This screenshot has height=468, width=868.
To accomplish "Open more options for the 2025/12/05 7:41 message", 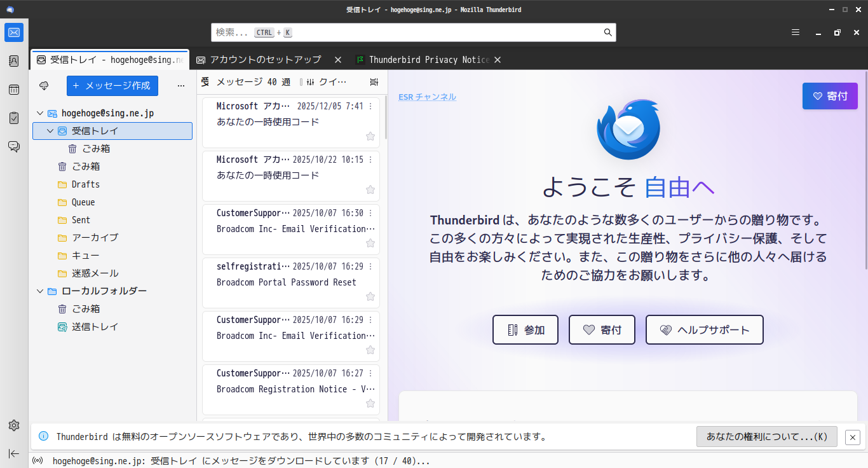I will [370, 106].
